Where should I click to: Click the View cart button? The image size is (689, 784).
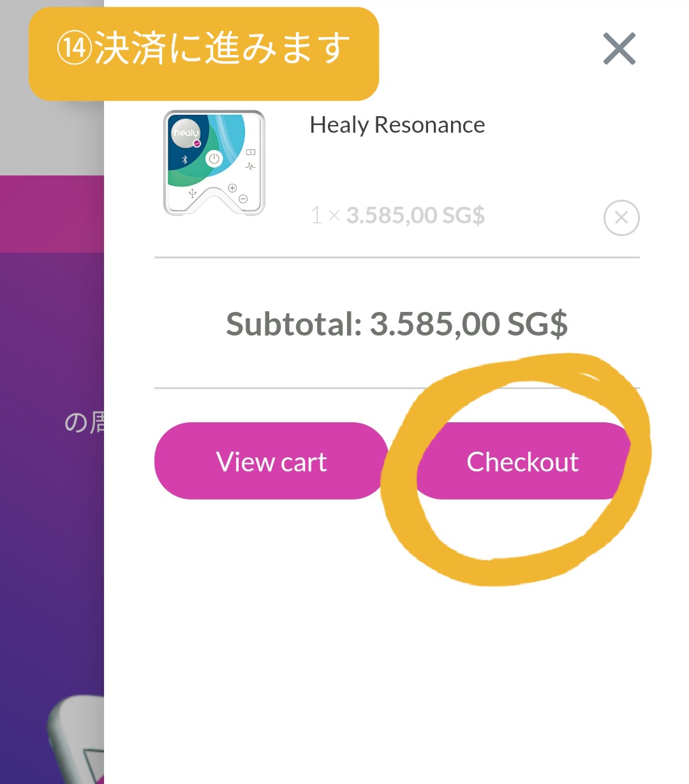point(271,461)
